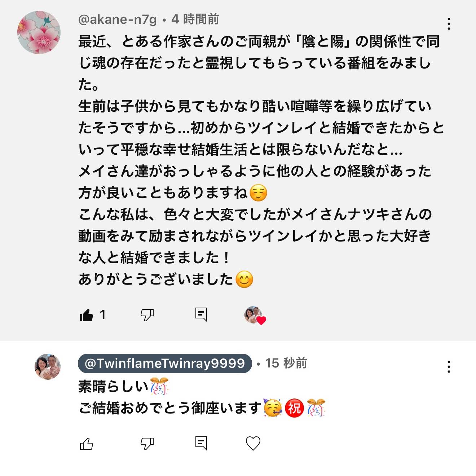Click the reply icon under akane-n7g's comment
476x476 pixels.
tap(201, 315)
